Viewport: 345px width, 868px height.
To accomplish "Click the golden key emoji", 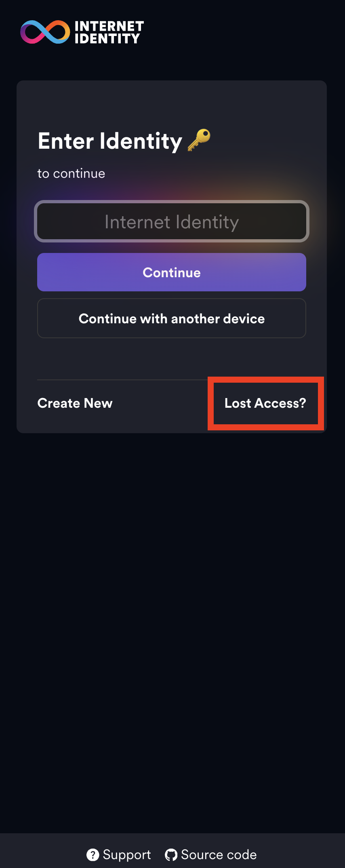I will 199,140.
